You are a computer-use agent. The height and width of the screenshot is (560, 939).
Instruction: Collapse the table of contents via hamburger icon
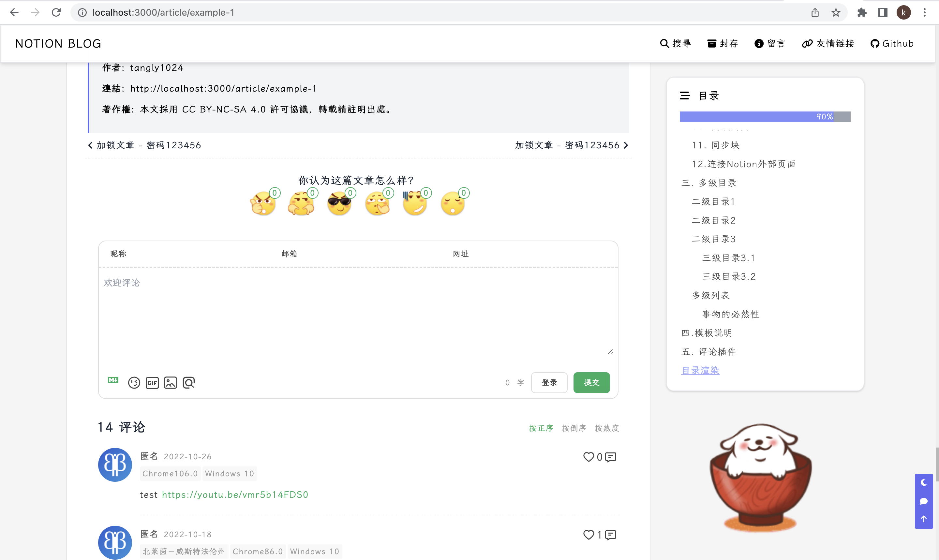click(x=685, y=96)
